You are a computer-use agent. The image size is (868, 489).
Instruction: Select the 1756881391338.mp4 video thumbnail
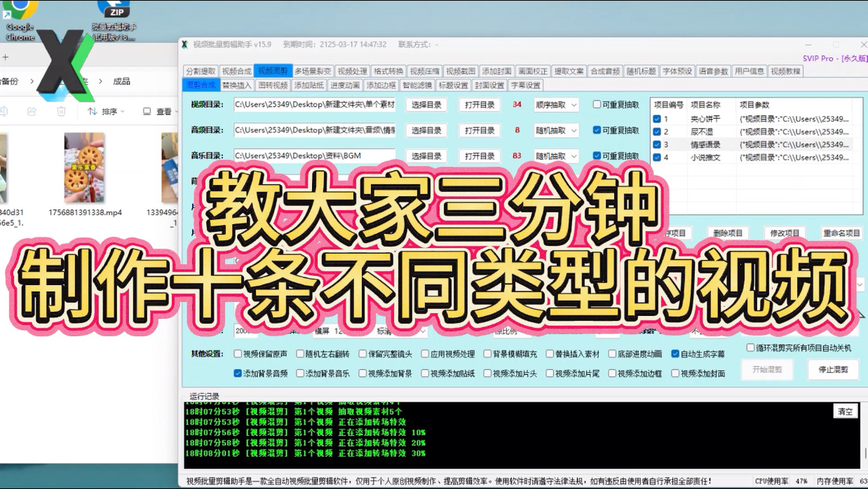84,167
